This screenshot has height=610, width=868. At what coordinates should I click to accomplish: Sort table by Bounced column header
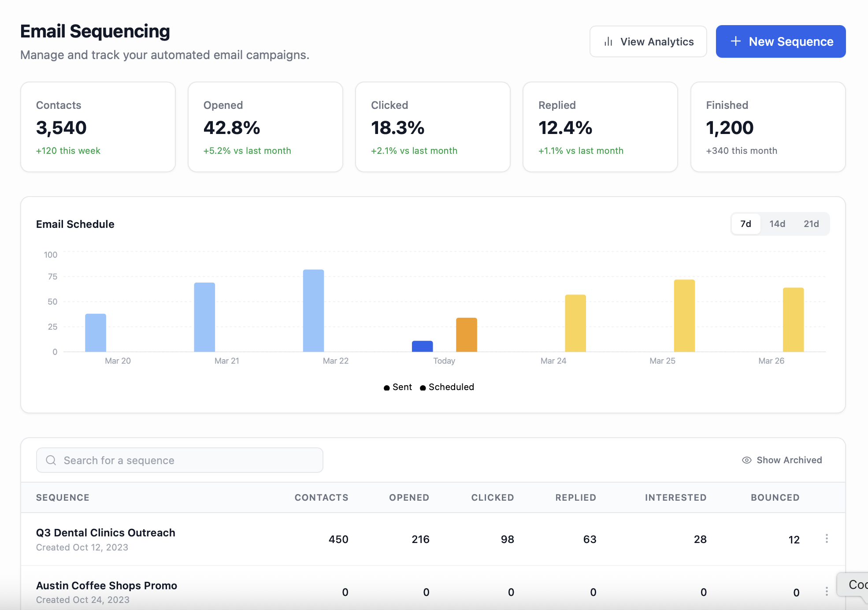(x=775, y=498)
